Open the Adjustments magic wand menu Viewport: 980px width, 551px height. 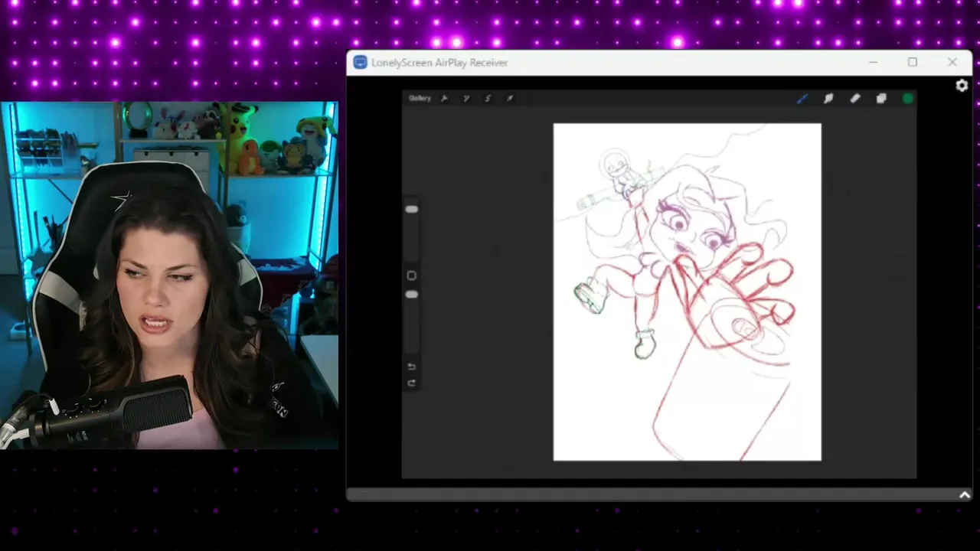coord(466,98)
